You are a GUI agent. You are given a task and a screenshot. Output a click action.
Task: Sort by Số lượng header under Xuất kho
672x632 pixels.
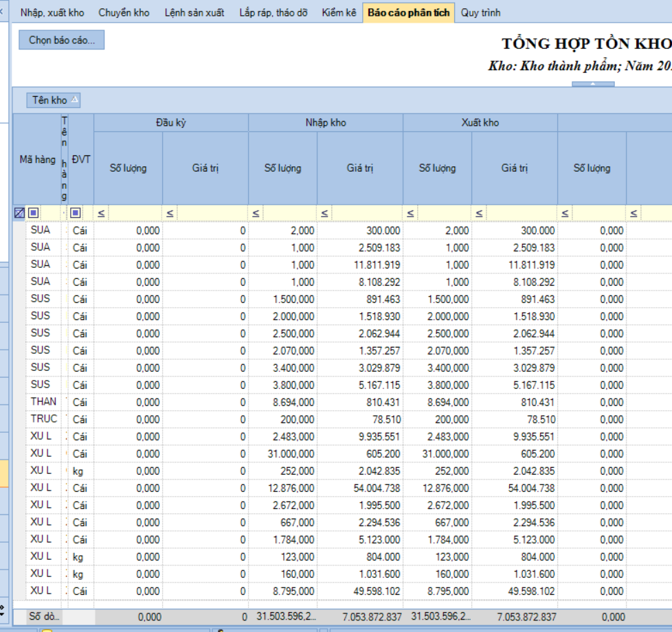437,168
